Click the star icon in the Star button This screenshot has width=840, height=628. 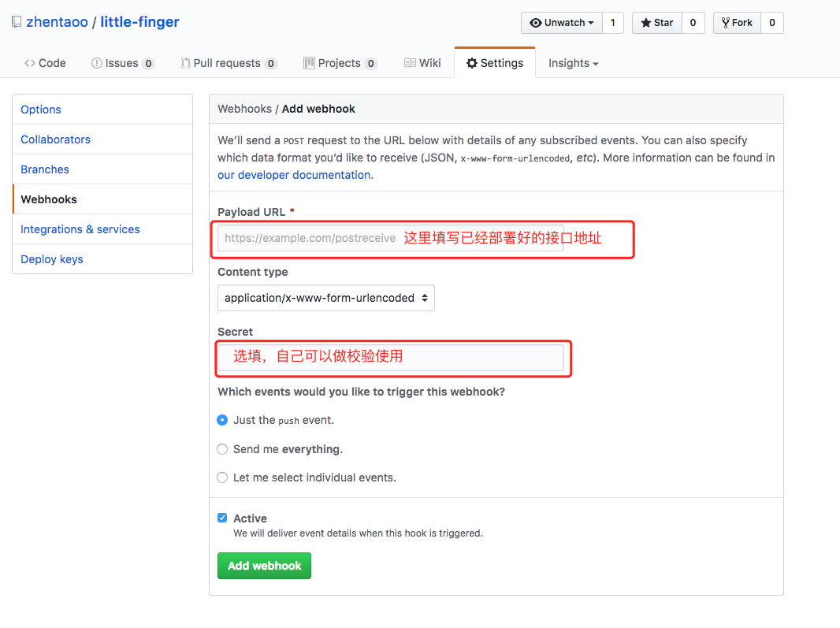(645, 23)
